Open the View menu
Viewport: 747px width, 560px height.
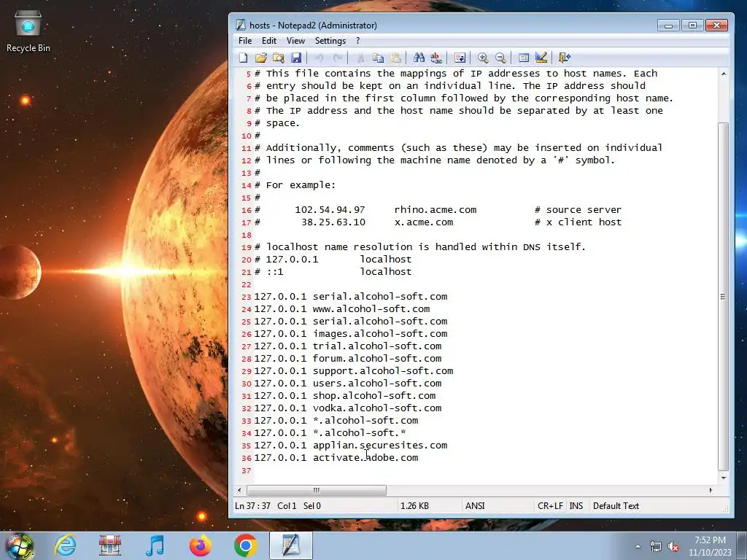coord(295,41)
